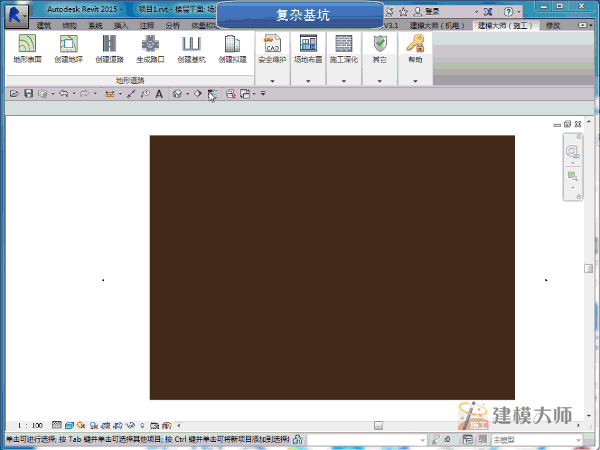Image resolution: width=600 pixels, height=450 pixels.
Task: Click the favorites star icon in title bar
Action: pyautogui.click(x=403, y=12)
